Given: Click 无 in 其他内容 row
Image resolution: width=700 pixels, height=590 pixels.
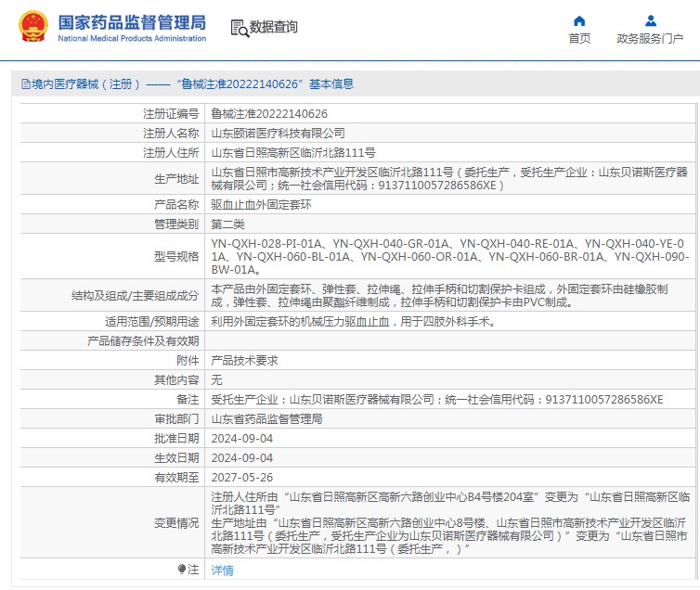Looking at the screenshot, I should click(x=216, y=380).
